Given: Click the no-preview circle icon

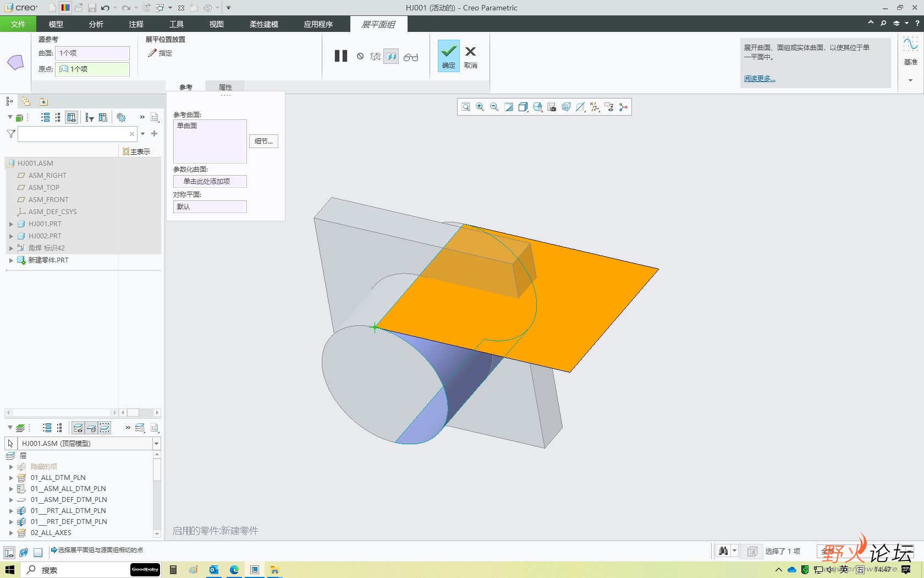Looking at the screenshot, I should coord(360,56).
